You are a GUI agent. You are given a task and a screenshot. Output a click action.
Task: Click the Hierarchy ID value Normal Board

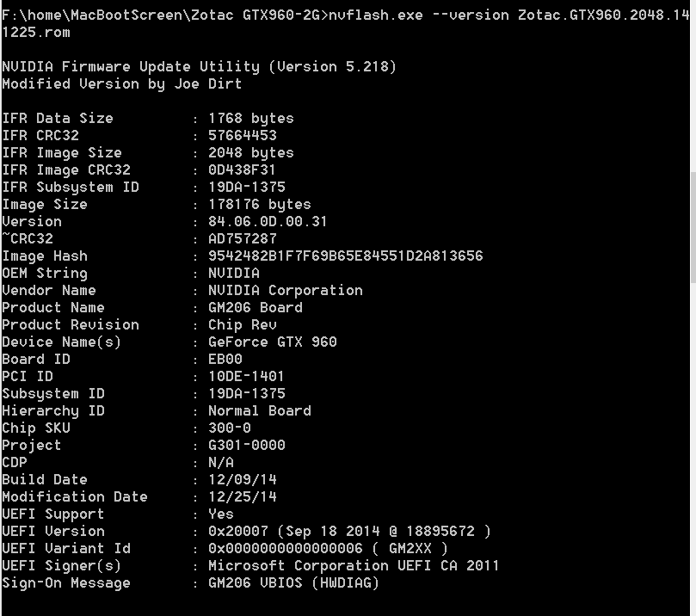[x=259, y=410]
